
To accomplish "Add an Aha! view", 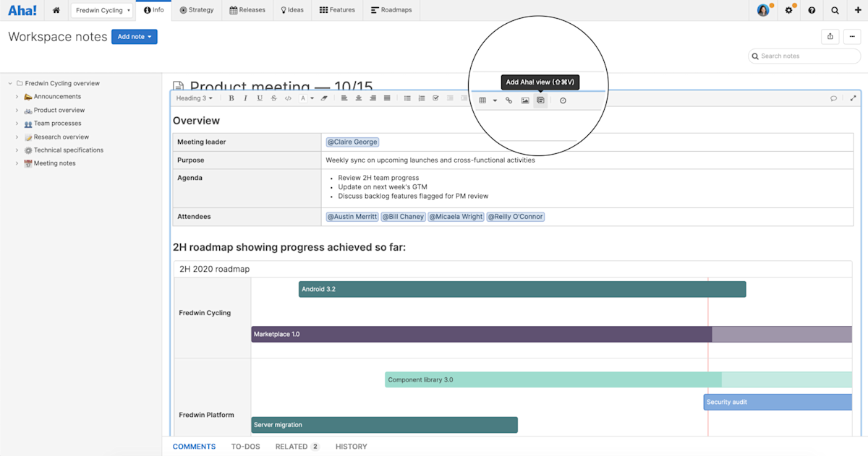I will 540,100.
